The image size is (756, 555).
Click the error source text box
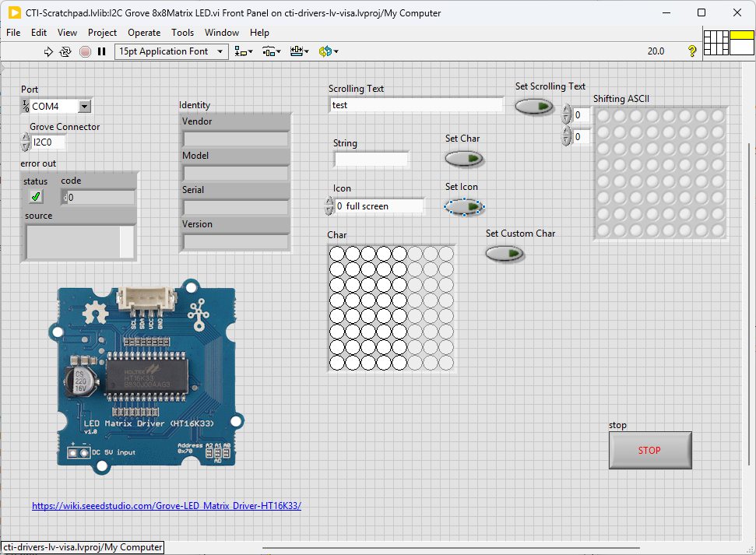(73, 241)
